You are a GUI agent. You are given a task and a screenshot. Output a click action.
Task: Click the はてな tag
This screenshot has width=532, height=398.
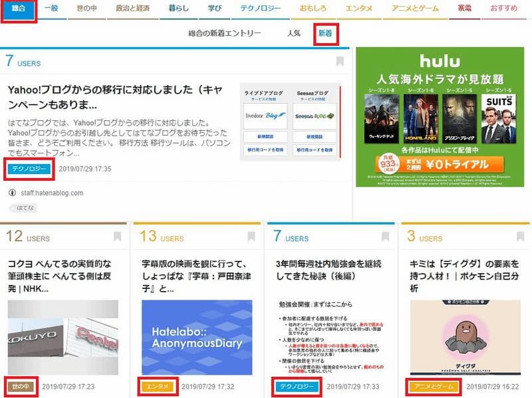pyautogui.click(x=23, y=208)
